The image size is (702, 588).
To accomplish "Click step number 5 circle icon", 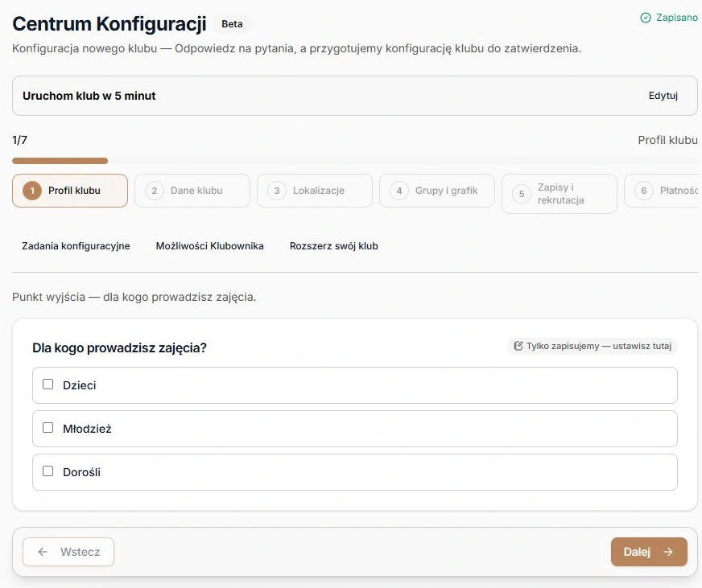I will pyautogui.click(x=522, y=194).
